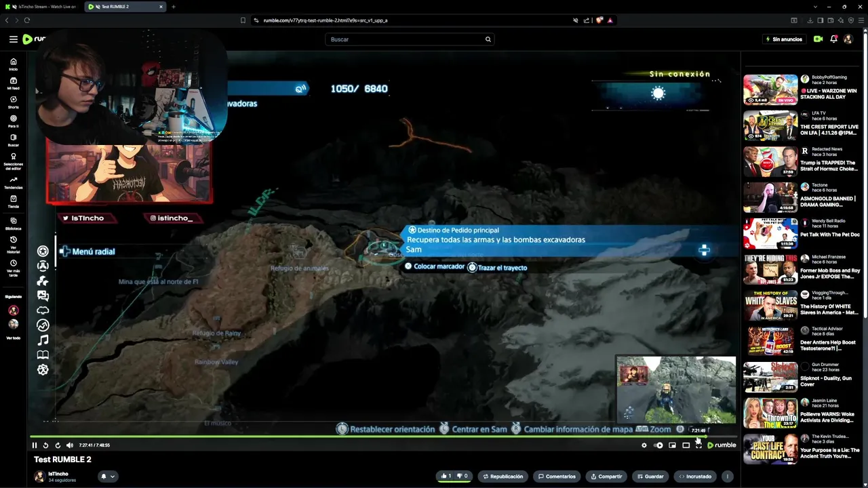The width and height of the screenshot is (868, 488).
Task: Open Buscar in the sidebar
Action: [x=13, y=140]
